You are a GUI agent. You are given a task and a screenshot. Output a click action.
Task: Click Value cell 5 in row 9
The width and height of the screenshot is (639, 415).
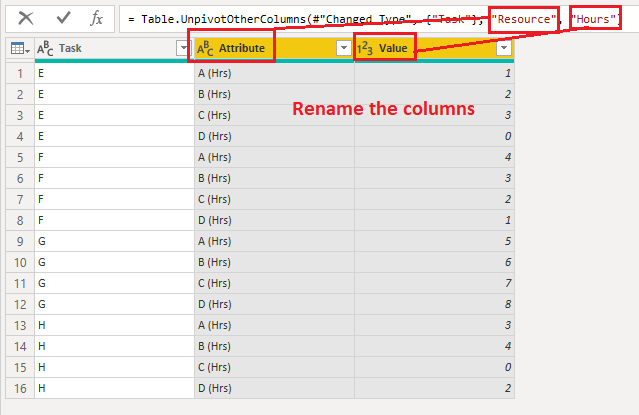point(434,241)
